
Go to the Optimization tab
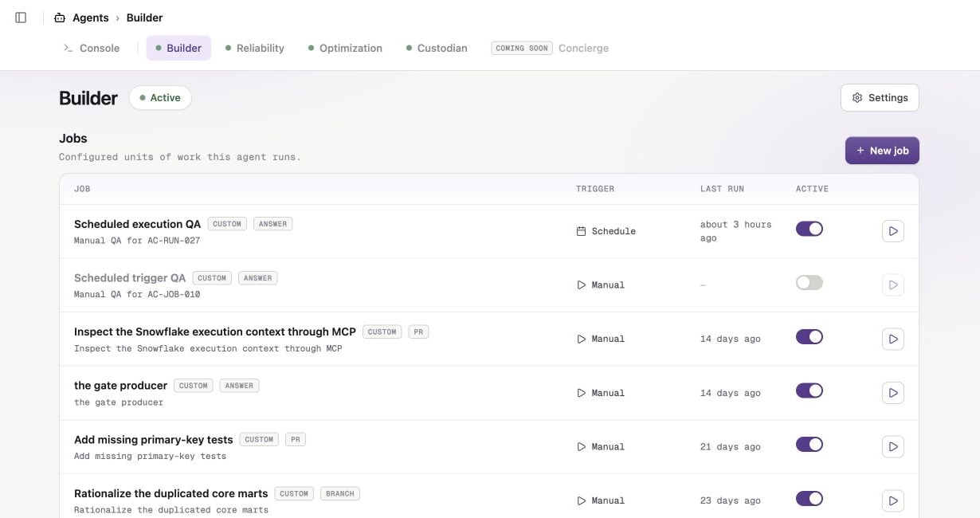[x=345, y=48]
